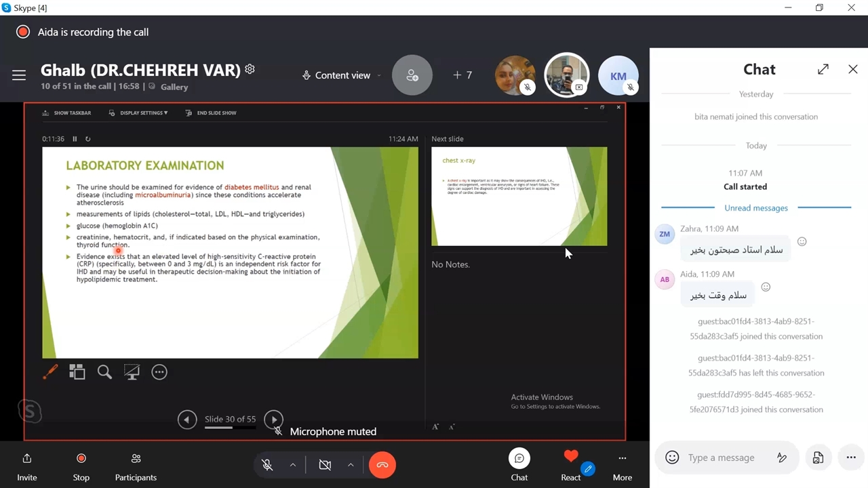The image size is (868, 488).
Task: Show the +7 additional participants
Action: pos(462,75)
